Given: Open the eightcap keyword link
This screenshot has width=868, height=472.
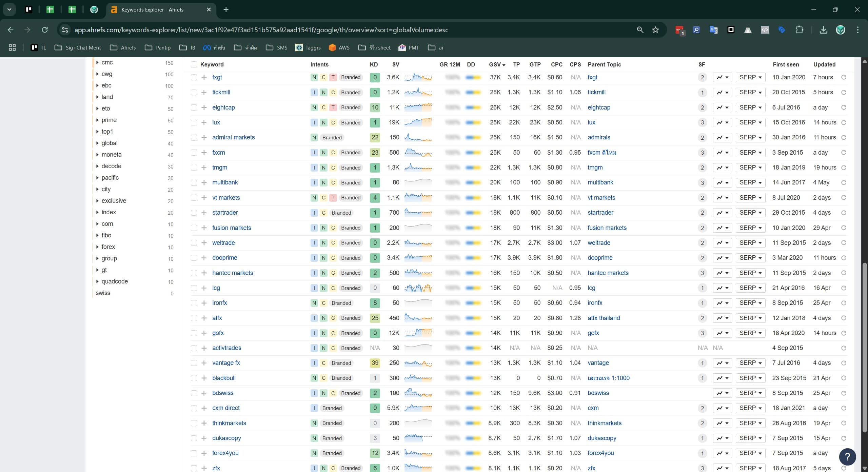Looking at the screenshot, I should (223, 107).
